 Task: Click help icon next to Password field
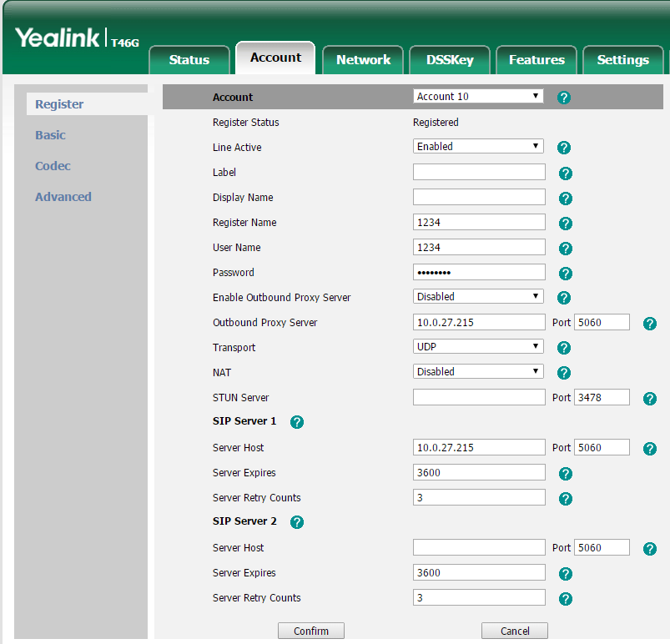point(565,273)
